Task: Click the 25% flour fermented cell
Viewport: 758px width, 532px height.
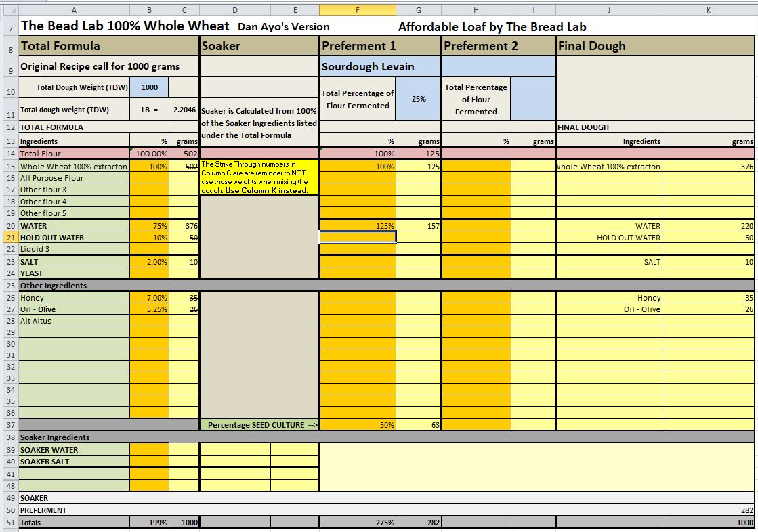Action: (419, 99)
